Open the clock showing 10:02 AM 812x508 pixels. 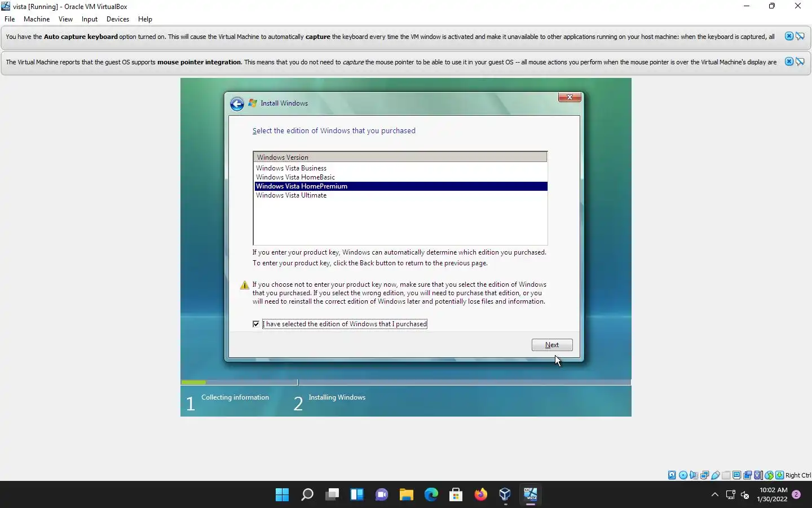coord(773,494)
